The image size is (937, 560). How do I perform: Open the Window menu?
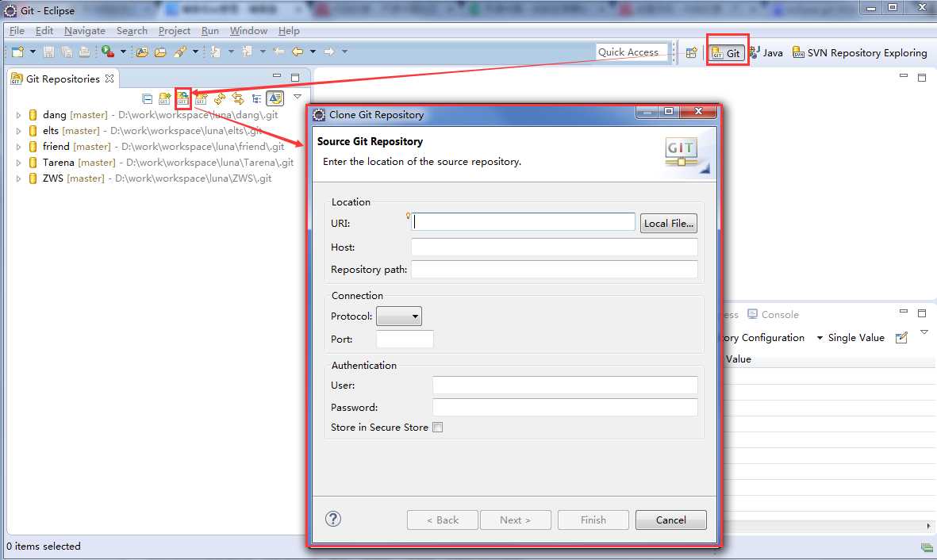[248, 30]
